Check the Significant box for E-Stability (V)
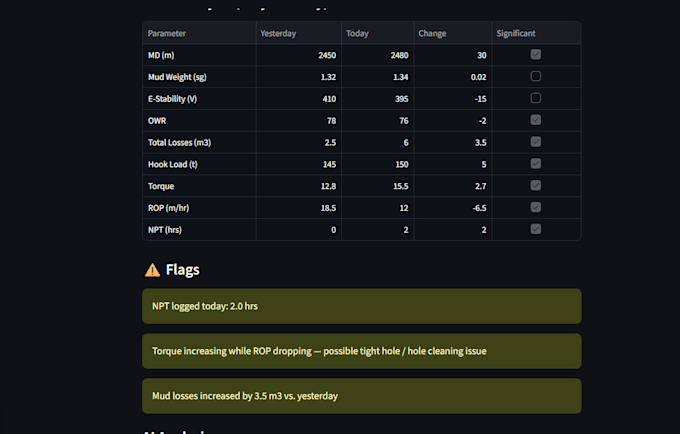680x434 pixels. pos(536,98)
